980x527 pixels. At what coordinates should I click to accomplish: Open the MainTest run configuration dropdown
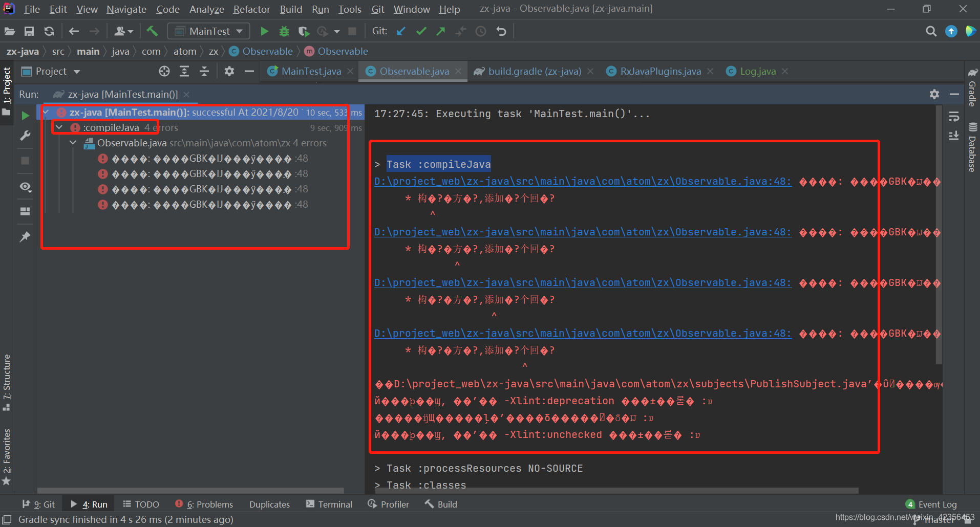coord(208,31)
